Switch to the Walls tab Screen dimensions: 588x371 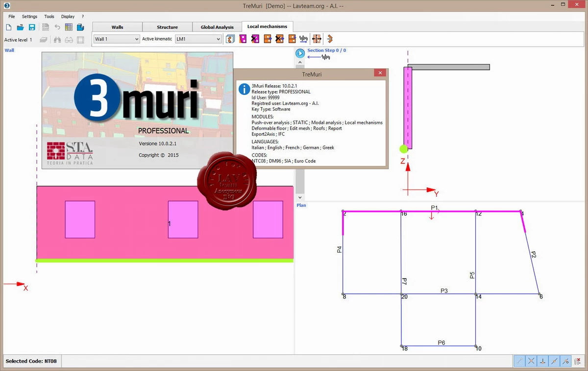tap(117, 27)
